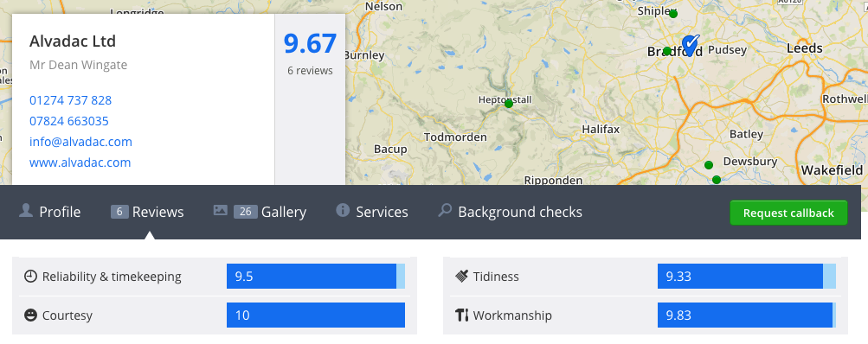Open the info@alvadac.com email link
The width and height of the screenshot is (868, 344).
tap(80, 142)
